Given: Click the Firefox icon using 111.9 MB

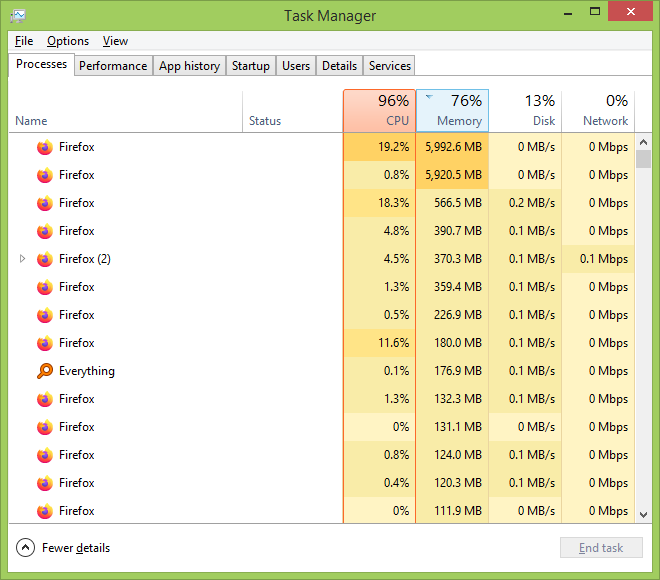Looking at the screenshot, I should pos(45,511).
